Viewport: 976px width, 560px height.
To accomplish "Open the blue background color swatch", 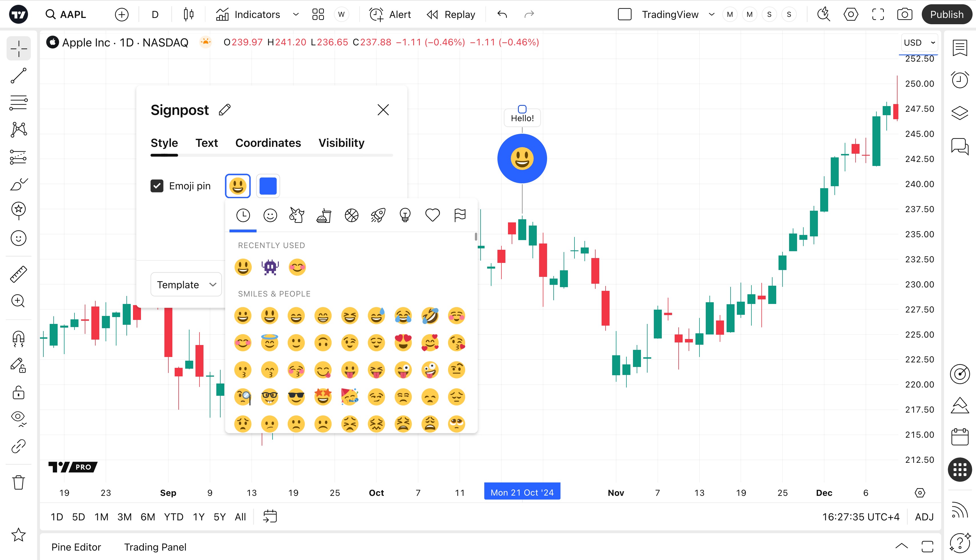I will tap(268, 186).
